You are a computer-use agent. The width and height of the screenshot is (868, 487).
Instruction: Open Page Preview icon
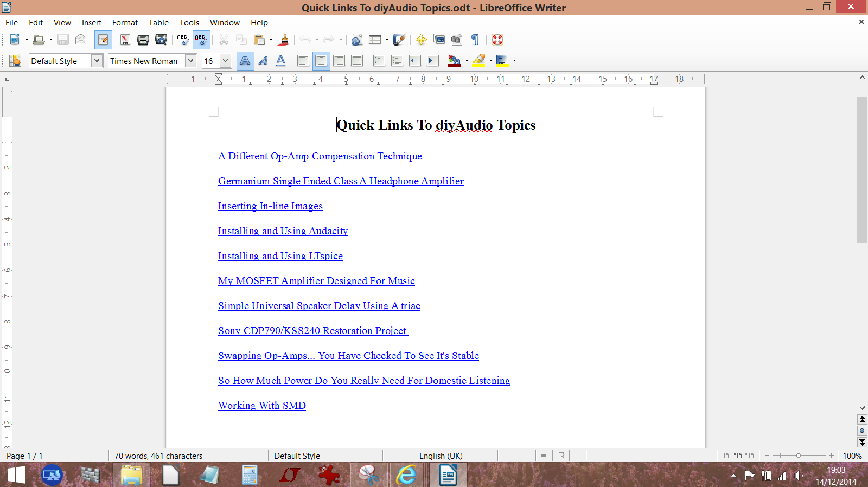(x=161, y=40)
